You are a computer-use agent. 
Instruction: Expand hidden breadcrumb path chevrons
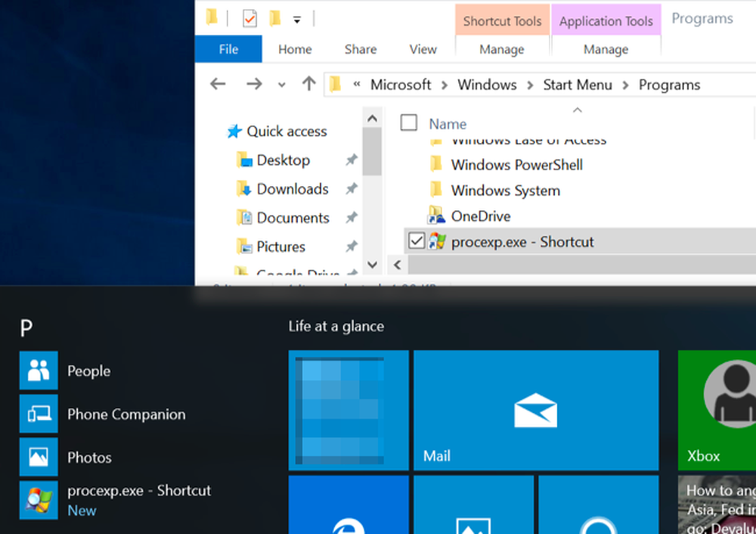click(x=357, y=85)
